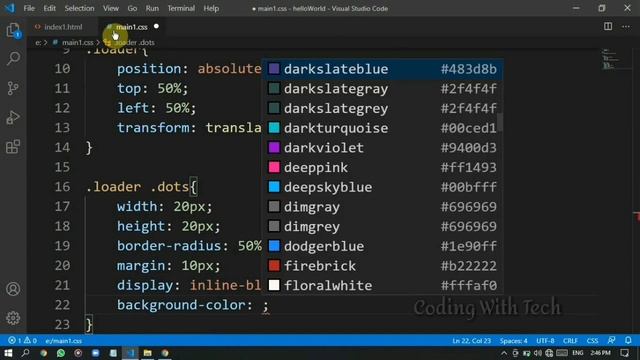
Task: Open WhatsApp from the taskbar
Action: pyautogui.click(x=61, y=353)
